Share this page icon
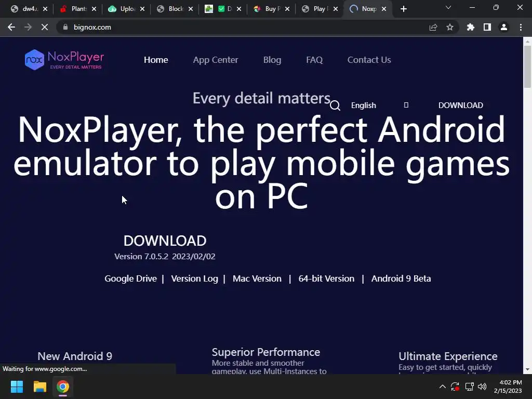532x399 pixels. 433,27
